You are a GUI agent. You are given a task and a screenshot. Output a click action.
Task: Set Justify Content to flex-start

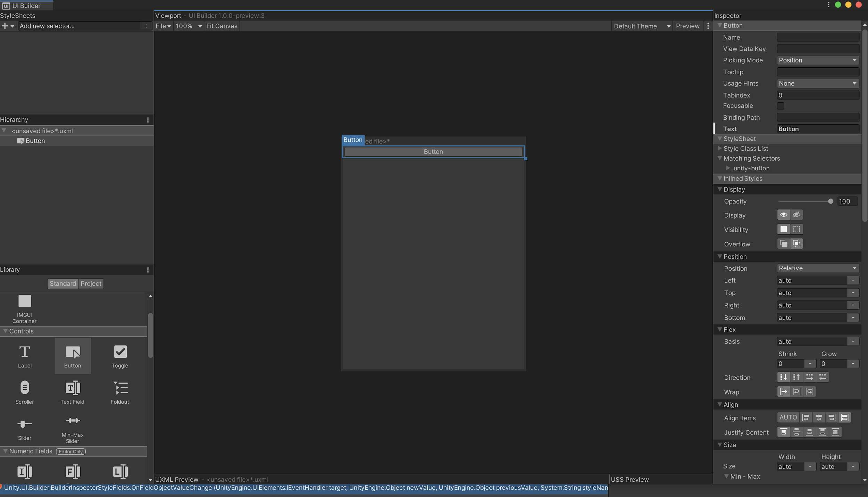click(x=784, y=432)
